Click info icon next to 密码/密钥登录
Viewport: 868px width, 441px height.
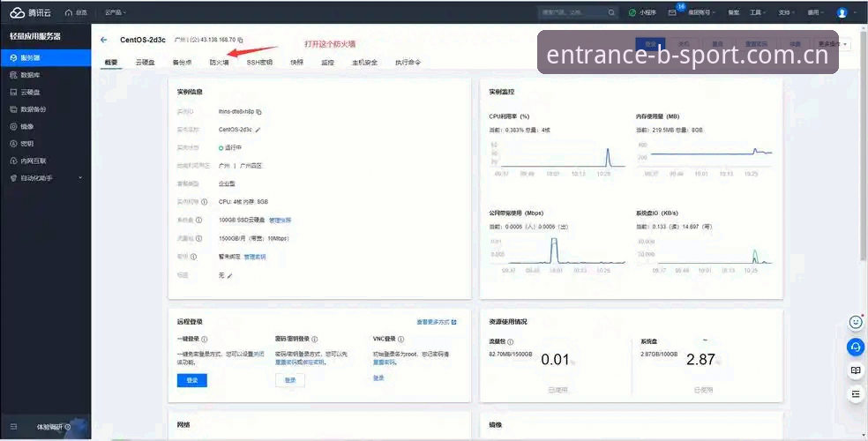pyautogui.click(x=314, y=340)
